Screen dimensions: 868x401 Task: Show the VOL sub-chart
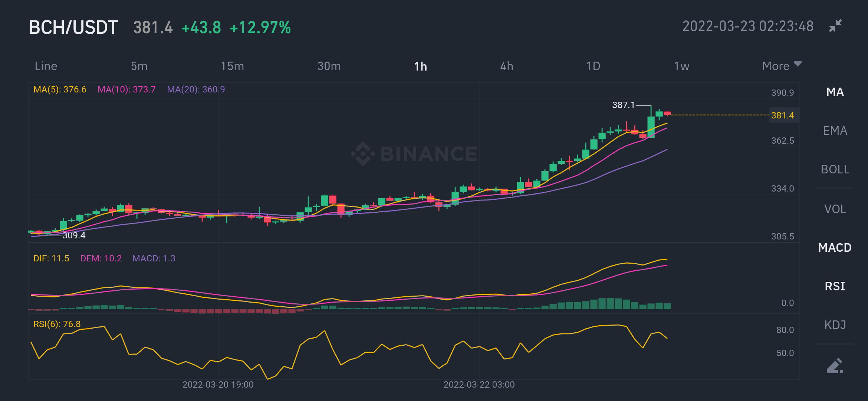coord(835,209)
